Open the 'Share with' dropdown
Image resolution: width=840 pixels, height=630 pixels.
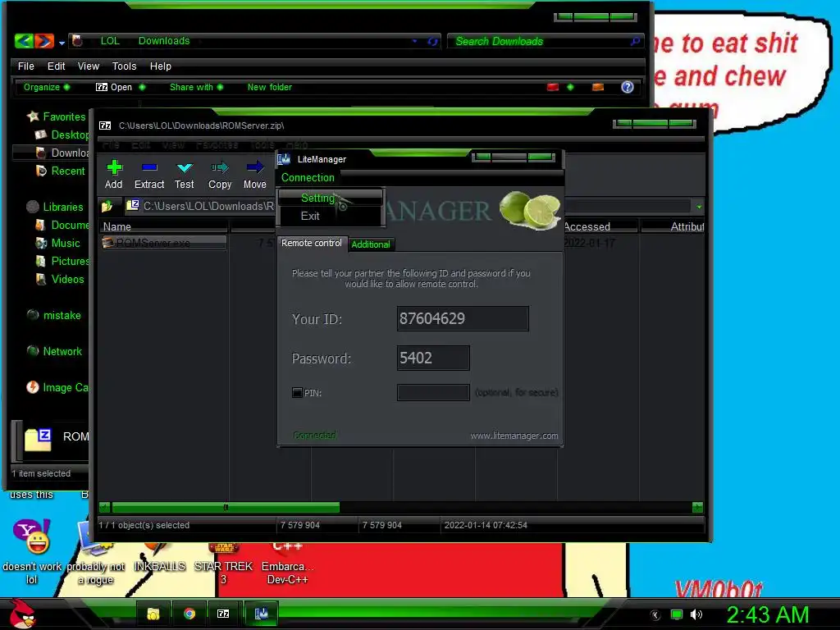click(196, 87)
